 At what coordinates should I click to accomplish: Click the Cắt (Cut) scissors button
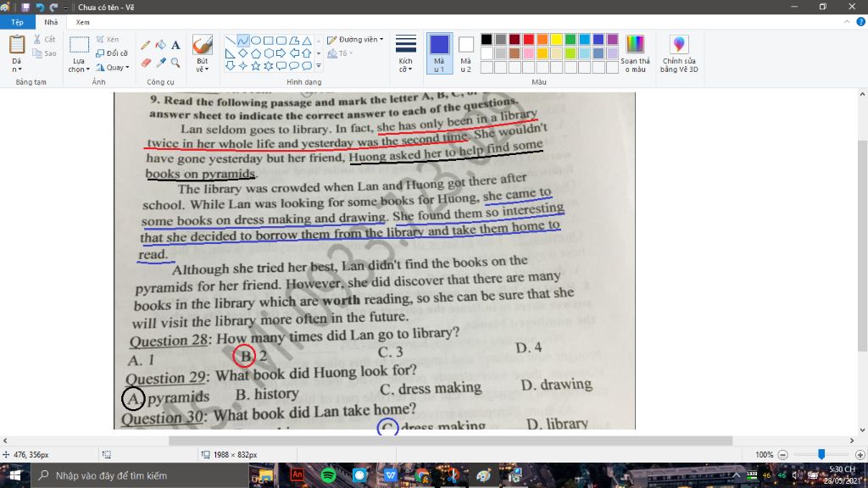44,39
